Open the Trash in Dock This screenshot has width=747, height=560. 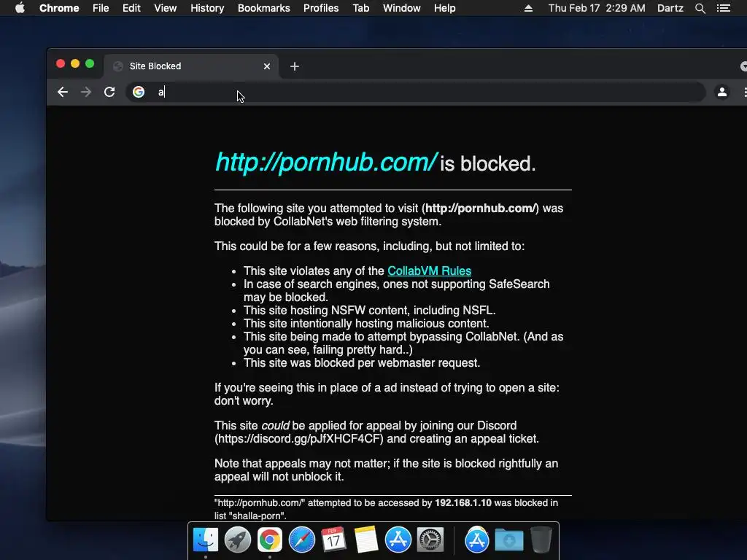click(541, 540)
